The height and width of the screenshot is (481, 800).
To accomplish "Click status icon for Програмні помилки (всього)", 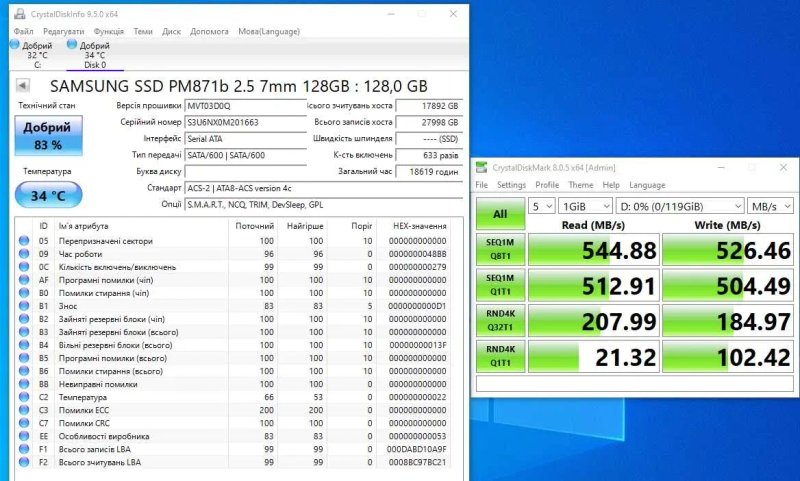I will pyautogui.click(x=23, y=358).
